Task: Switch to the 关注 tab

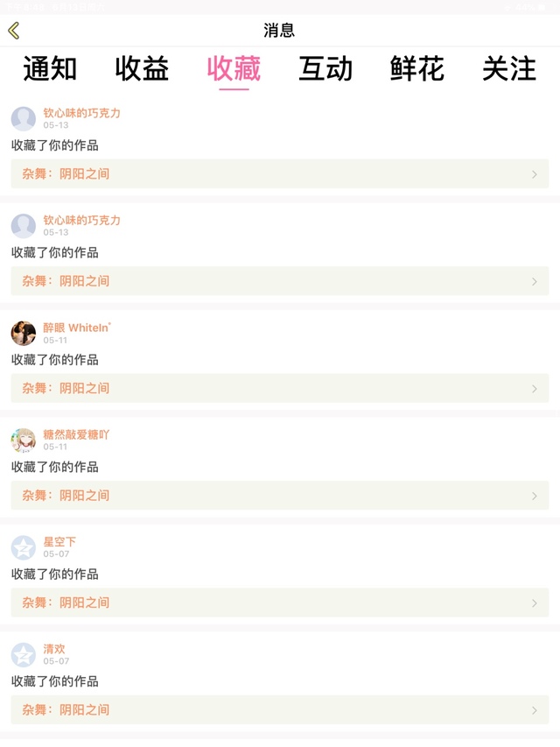Action: (x=509, y=69)
